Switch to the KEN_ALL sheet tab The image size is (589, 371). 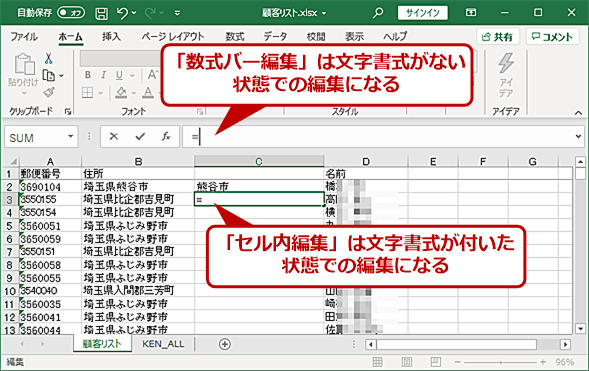coord(163,344)
